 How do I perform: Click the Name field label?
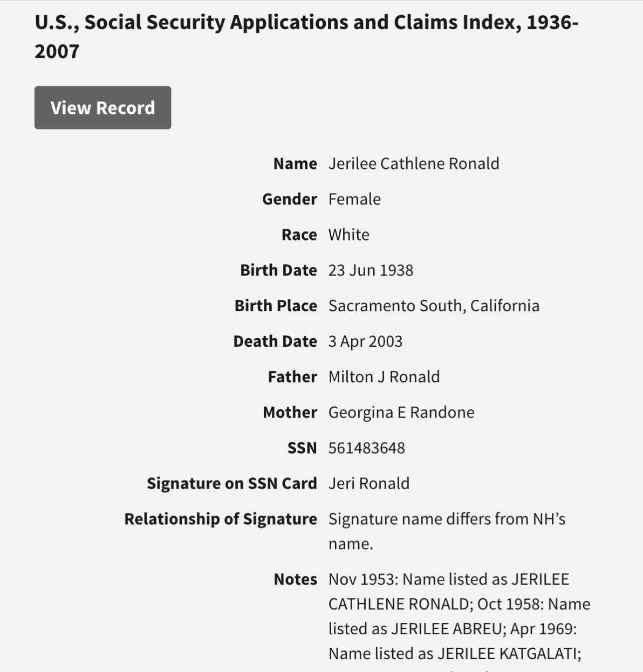[x=295, y=163]
